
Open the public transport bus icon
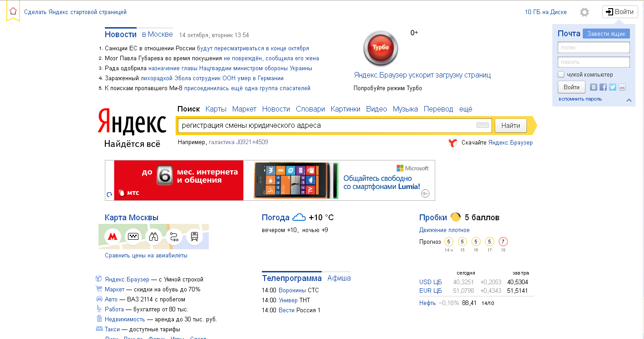point(194,236)
